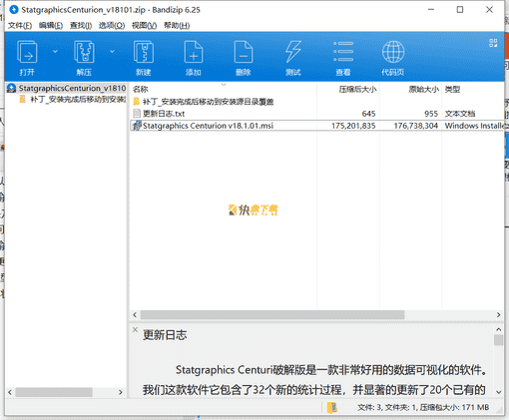Click the grid layout icon at toolbar right
Screen dimensions: 509x420
[493, 43]
